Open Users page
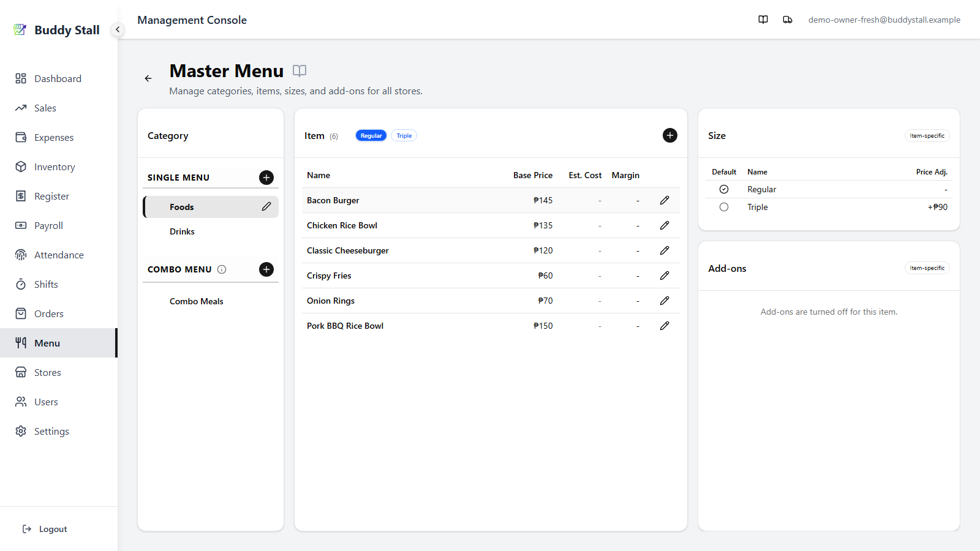The width and height of the screenshot is (980, 551). coord(58,402)
